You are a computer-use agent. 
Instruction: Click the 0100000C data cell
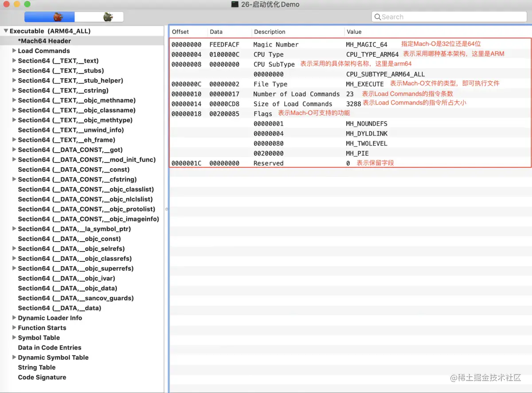tap(224, 55)
